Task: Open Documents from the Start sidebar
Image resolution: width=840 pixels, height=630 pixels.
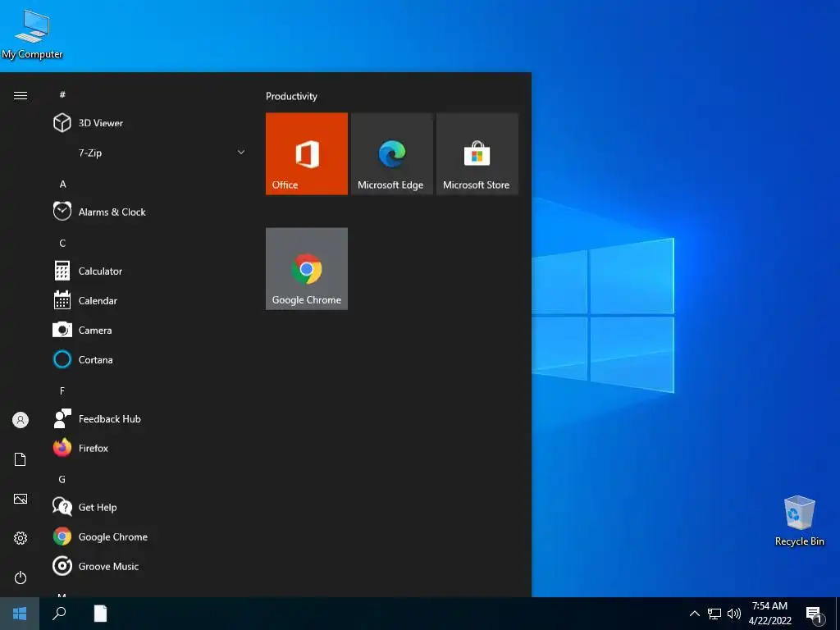Action: [x=21, y=459]
